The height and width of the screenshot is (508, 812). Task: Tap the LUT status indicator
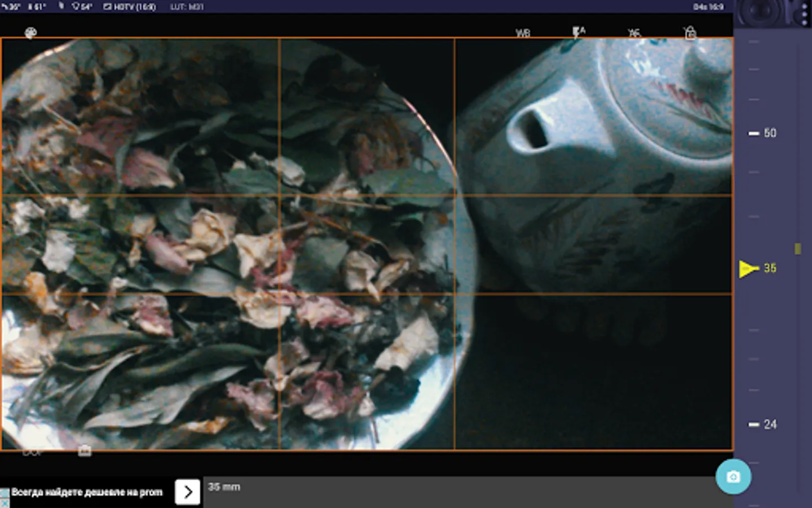pyautogui.click(x=187, y=7)
